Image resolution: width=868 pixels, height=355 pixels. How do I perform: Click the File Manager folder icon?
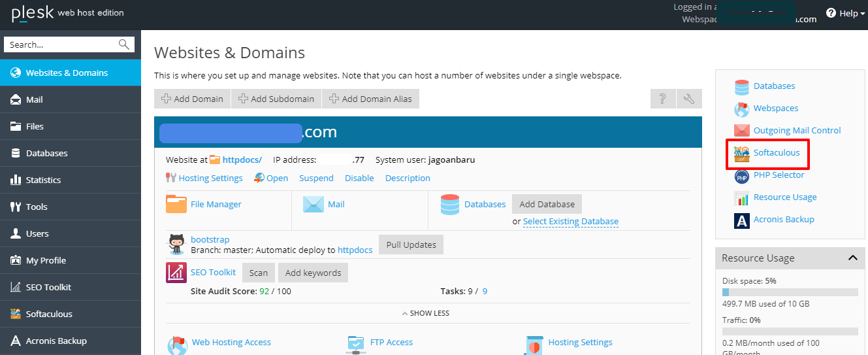pyautogui.click(x=176, y=204)
